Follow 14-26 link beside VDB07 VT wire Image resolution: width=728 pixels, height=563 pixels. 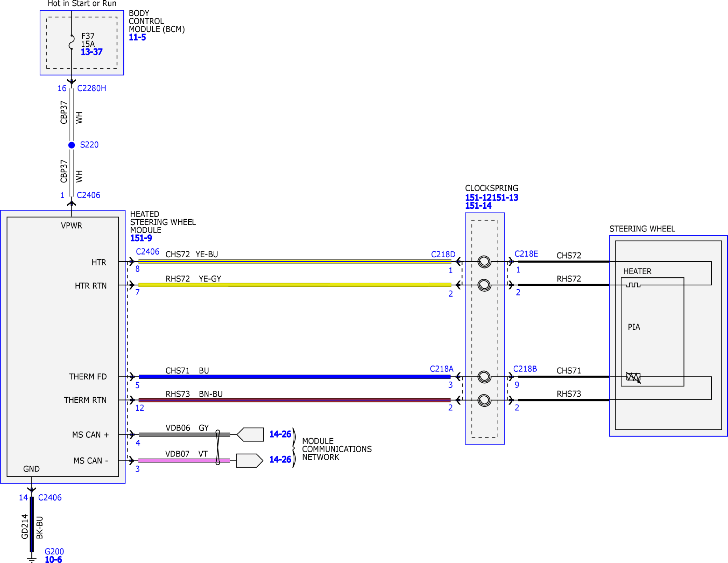click(280, 459)
